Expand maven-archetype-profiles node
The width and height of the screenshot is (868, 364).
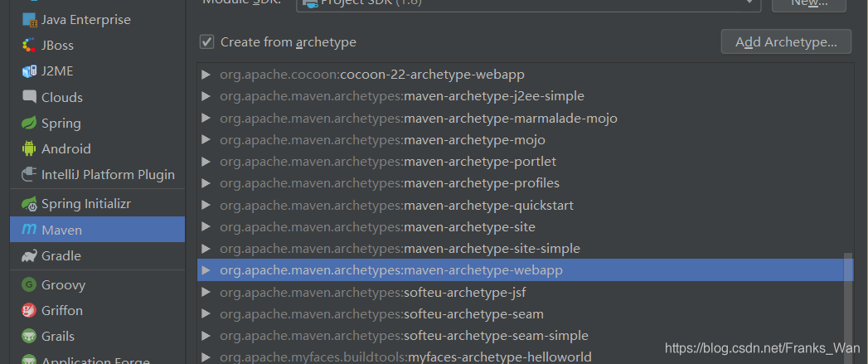click(206, 183)
